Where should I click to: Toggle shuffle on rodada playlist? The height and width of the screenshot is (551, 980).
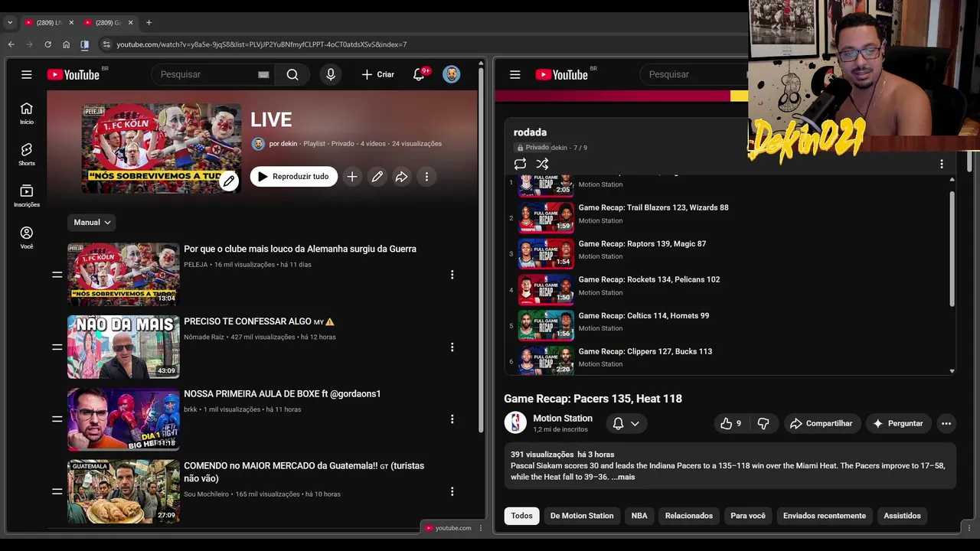click(542, 164)
